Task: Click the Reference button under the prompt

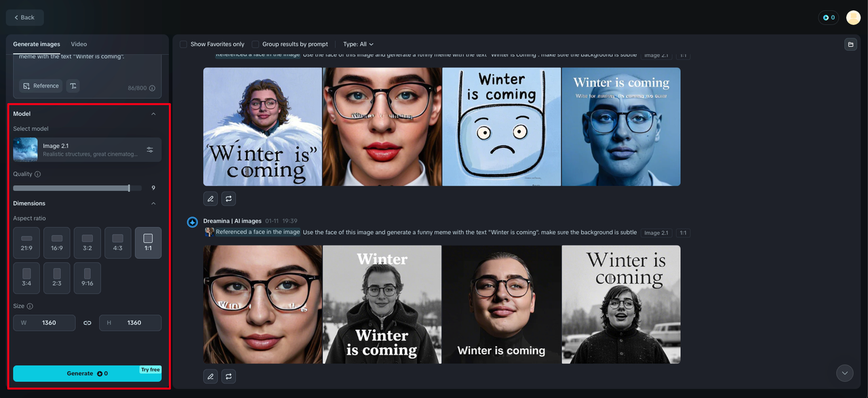Action: click(41, 86)
